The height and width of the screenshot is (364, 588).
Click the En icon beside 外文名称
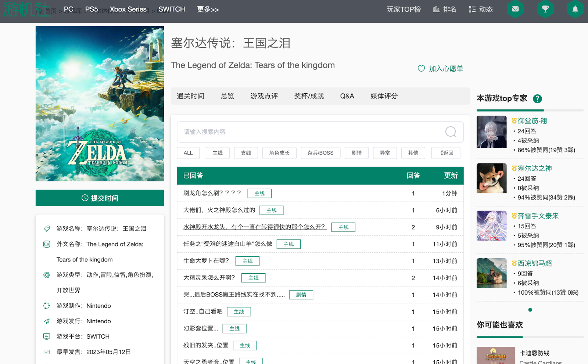click(47, 244)
